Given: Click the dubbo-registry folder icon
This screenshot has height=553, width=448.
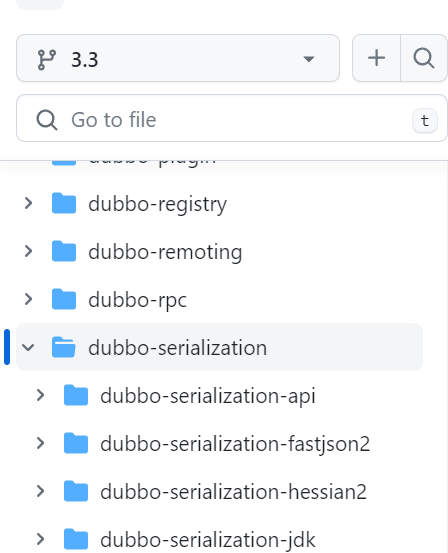Looking at the screenshot, I should (64, 203).
